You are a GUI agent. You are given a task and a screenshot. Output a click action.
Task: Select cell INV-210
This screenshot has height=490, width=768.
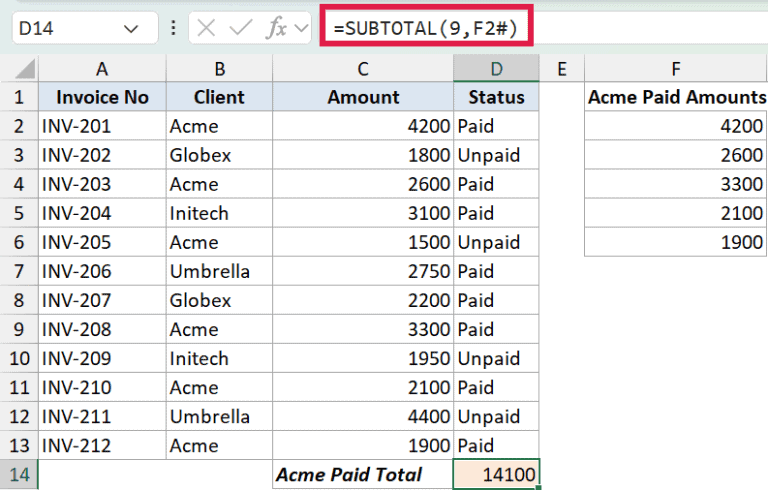102,387
